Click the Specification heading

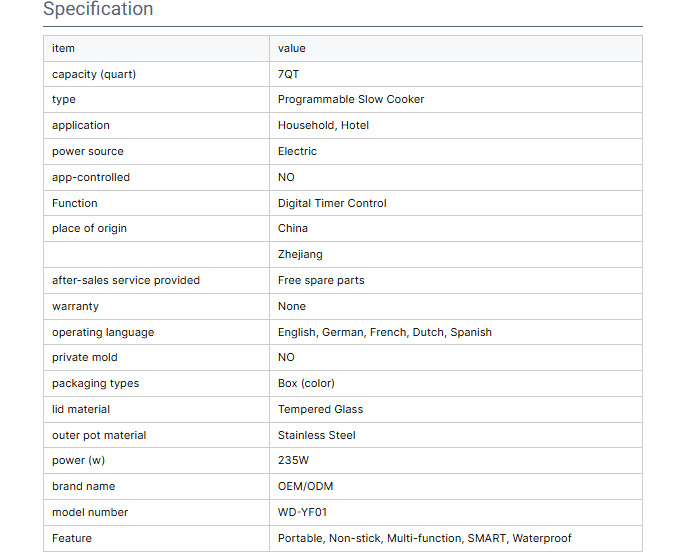coord(98,10)
